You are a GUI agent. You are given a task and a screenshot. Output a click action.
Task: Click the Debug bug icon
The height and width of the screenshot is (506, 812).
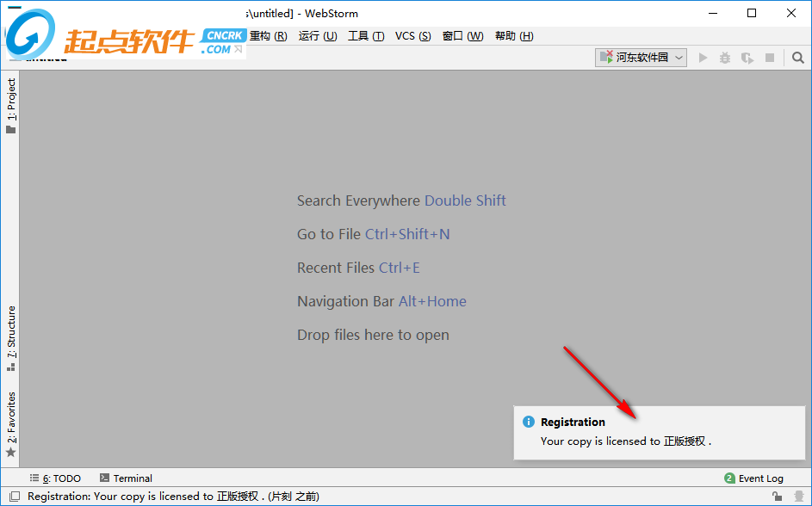coord(725,58)
